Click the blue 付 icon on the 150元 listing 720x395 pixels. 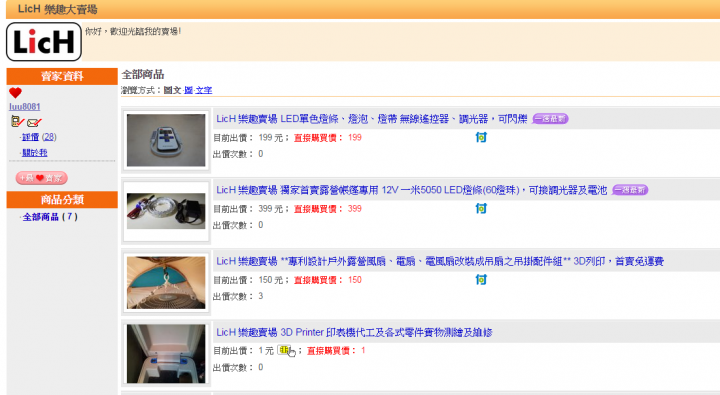(x=481, y=280)
